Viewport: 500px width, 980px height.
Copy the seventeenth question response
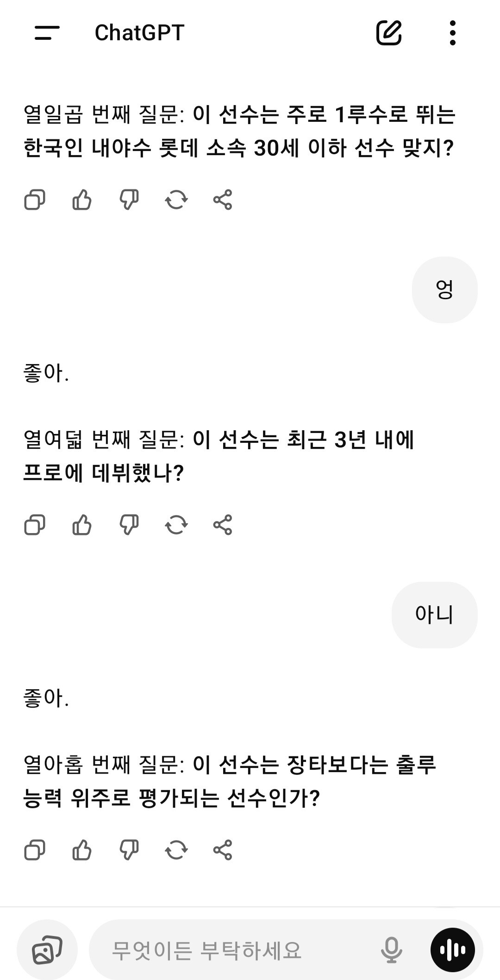click(35, 200)
